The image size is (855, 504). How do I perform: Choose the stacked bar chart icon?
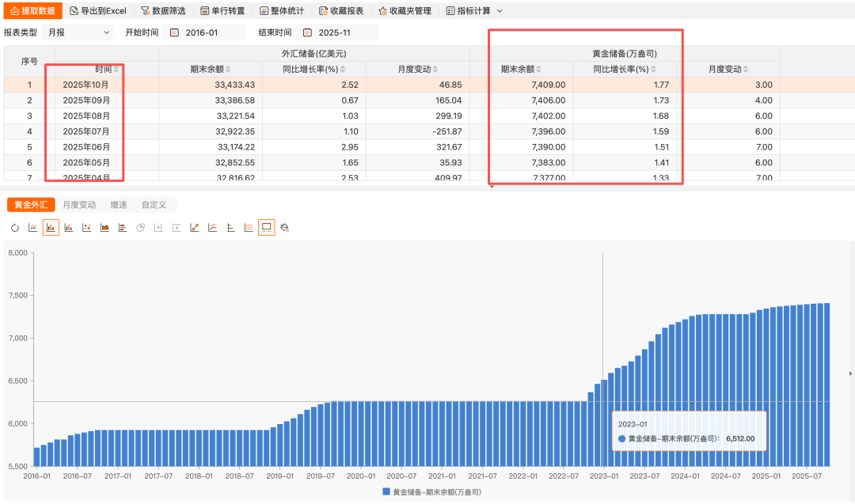69,228
